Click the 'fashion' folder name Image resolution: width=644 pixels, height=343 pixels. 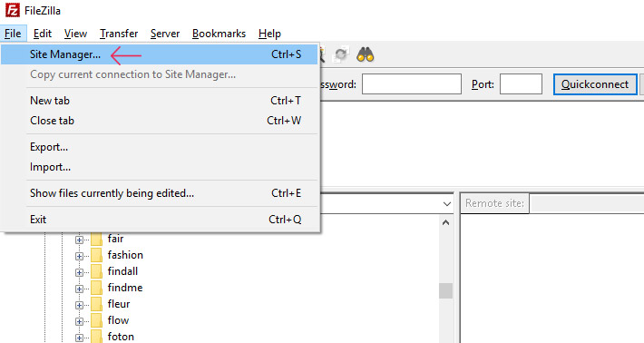click(125, 255)
